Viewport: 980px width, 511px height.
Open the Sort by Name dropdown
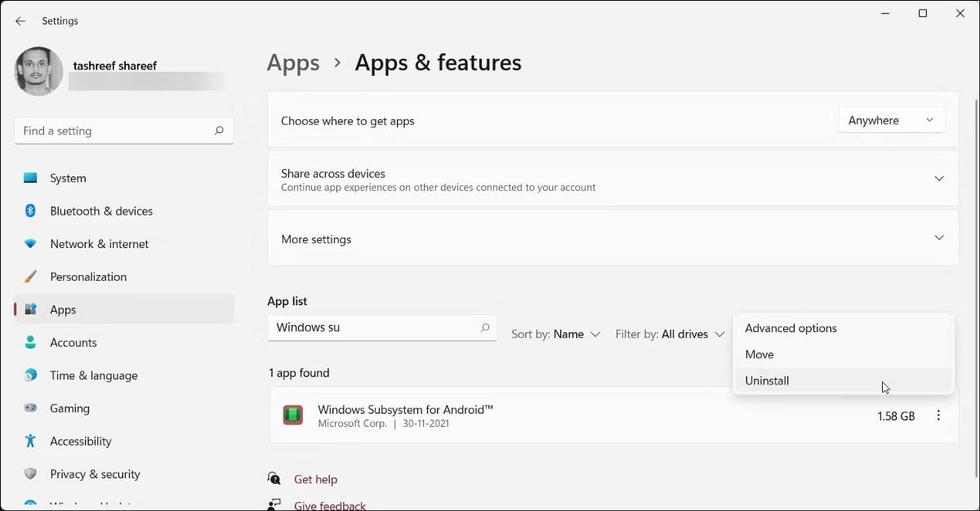(556, 334)
